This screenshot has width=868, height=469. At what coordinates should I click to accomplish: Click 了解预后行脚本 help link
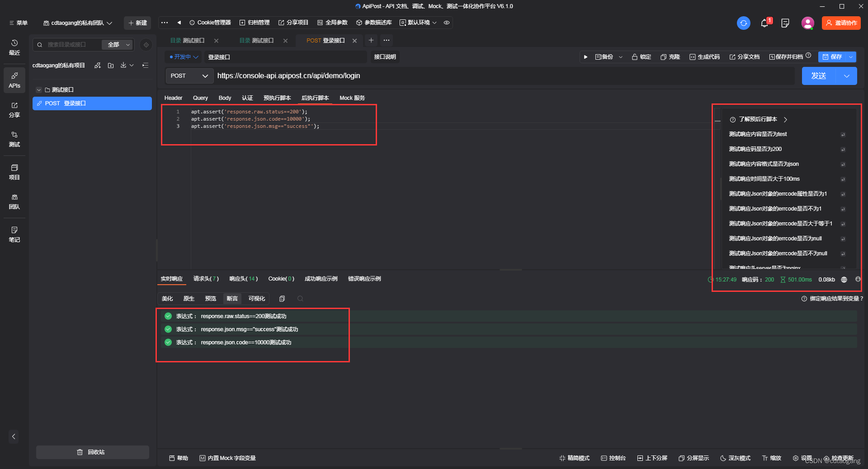click(x=759, y=120)
